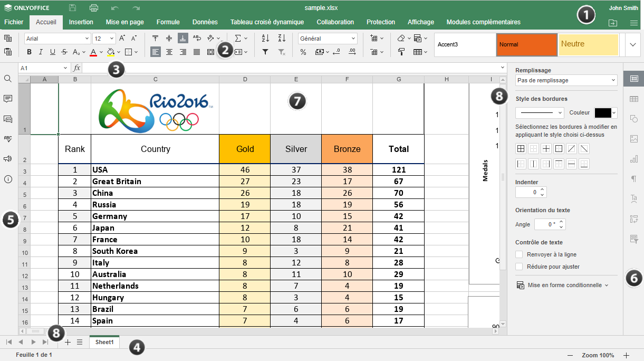Toggle align left button
Screen dimensions: 644x361
pos(156,52)
